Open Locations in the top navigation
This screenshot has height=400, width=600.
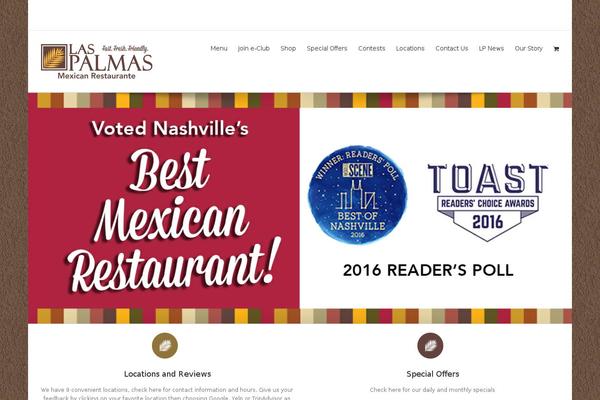click(410, 49)
